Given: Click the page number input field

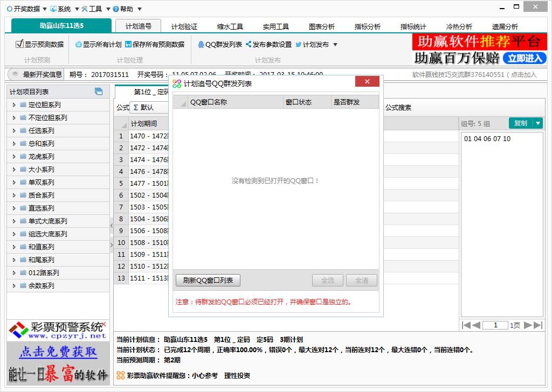Looking at the screenshot, I should 495,325.
